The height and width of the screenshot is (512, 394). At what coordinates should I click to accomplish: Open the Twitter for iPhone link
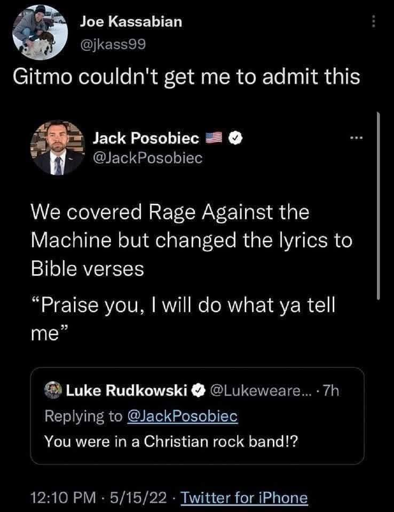tap(244, 498)
